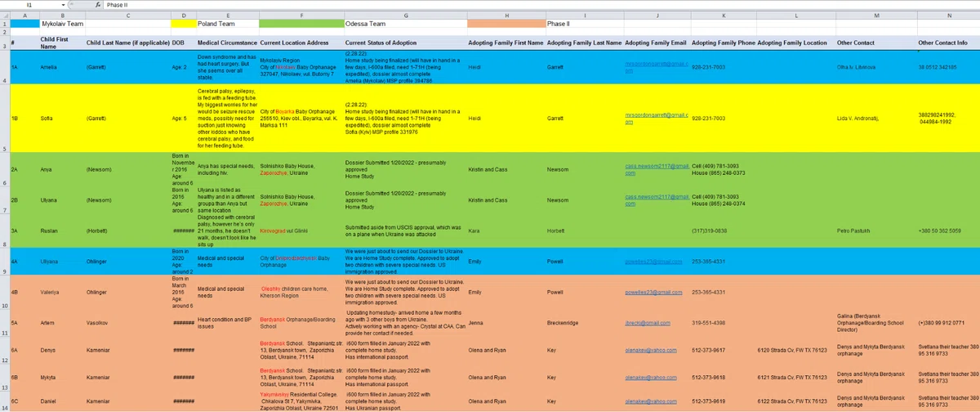Screen dimensions: 980x412
Task: Select column J header
Action: click(x=657, y=15)
